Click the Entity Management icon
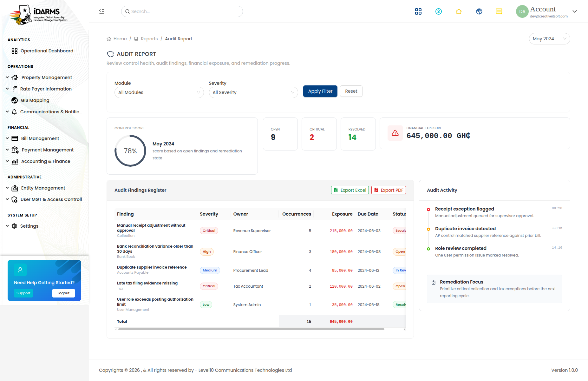 (x=15, y=188)
